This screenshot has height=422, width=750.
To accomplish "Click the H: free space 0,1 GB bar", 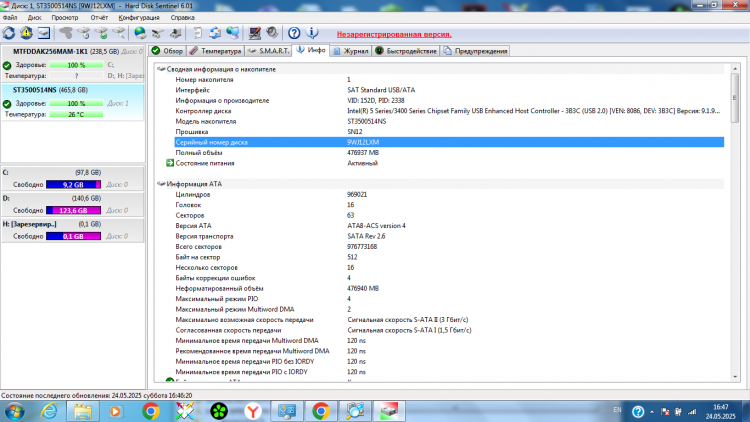I will point(73,236).
